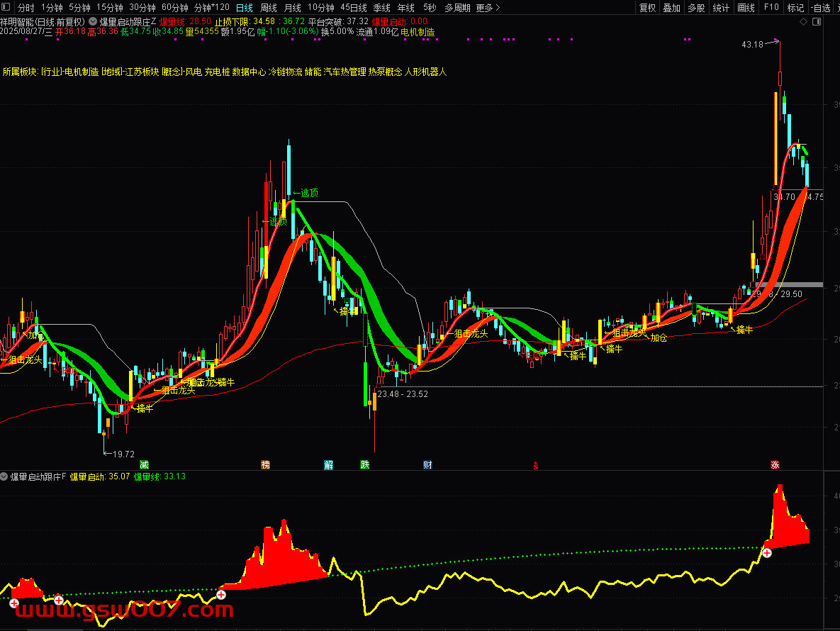Image resolution: width=840 pixels, height=631 pixels.
Task: Click the 平台突破: 37.32 readout
Action: coord(338,21)
